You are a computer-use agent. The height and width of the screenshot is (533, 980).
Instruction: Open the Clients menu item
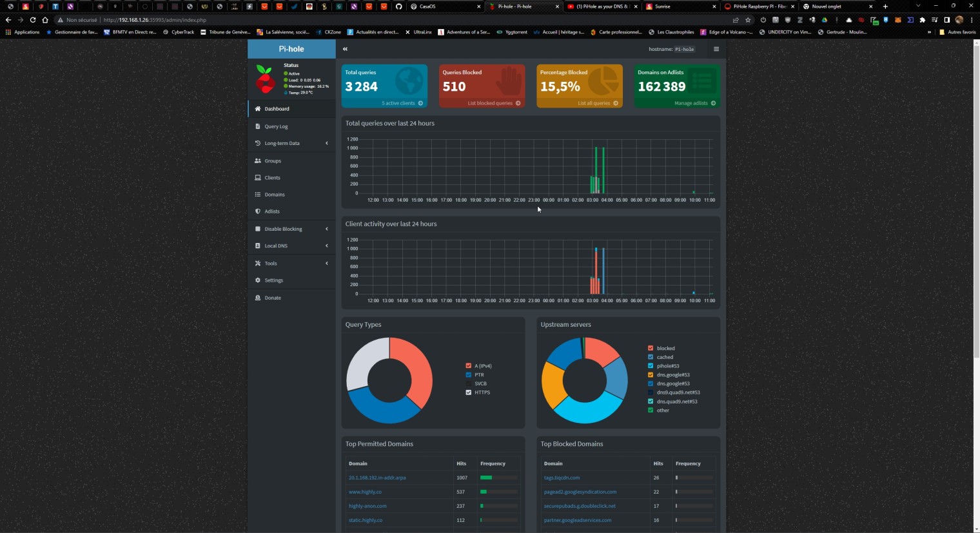[272, 178]
